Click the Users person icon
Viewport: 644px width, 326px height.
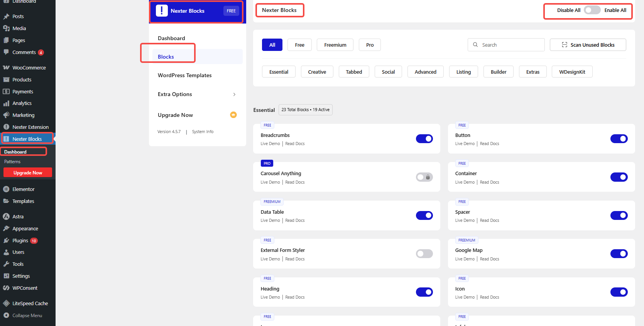pyautogui.click(x=6, y=252)
